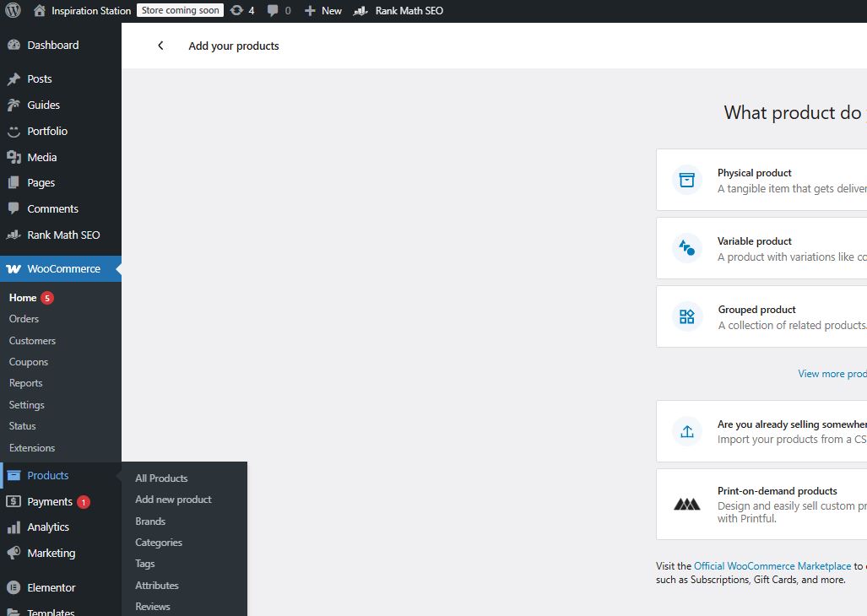
Task: Open Reviews in Products flyout
Action: 153,607
